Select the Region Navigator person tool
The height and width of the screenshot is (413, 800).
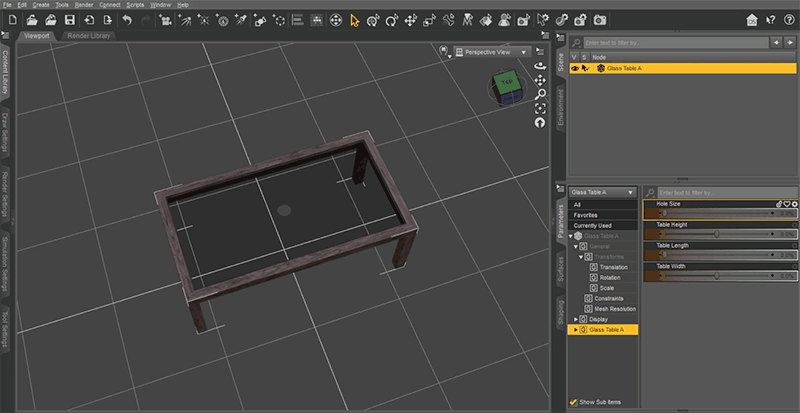(x=505, y=20)
